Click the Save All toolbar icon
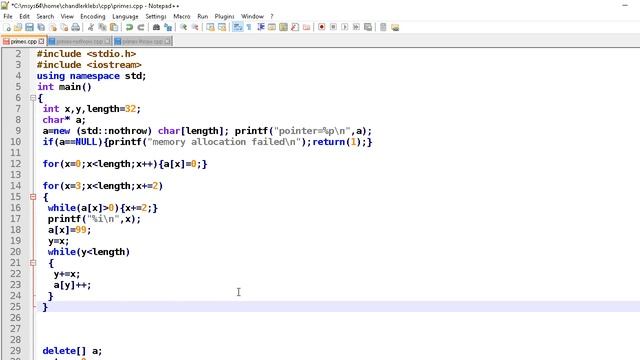Viewport: 640px width, 360px height. click(41, 27)
